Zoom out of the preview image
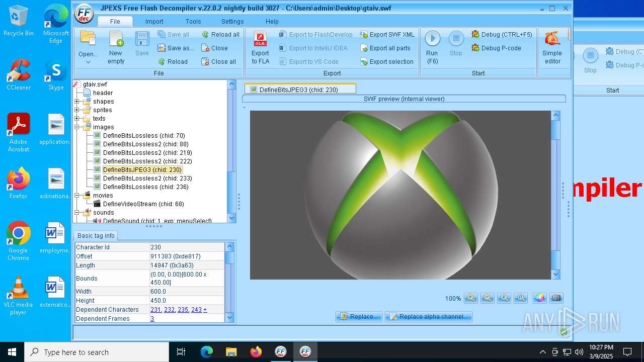The height and width of the screenshot is (362, 644). coord(487,298)
